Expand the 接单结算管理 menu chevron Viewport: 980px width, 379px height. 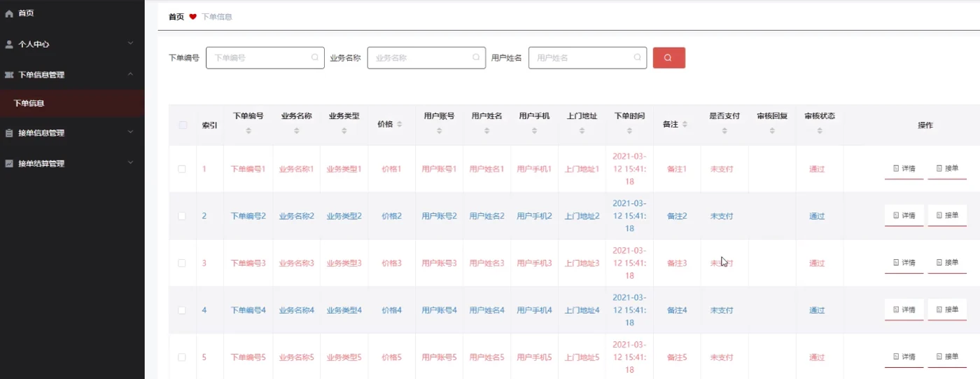coord(130,163)
